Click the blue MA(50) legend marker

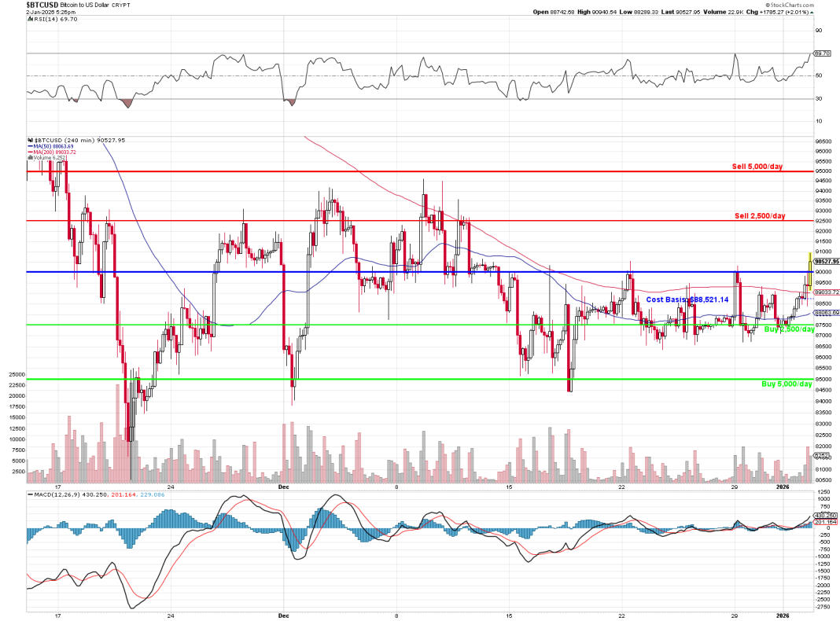pos(28,146)
